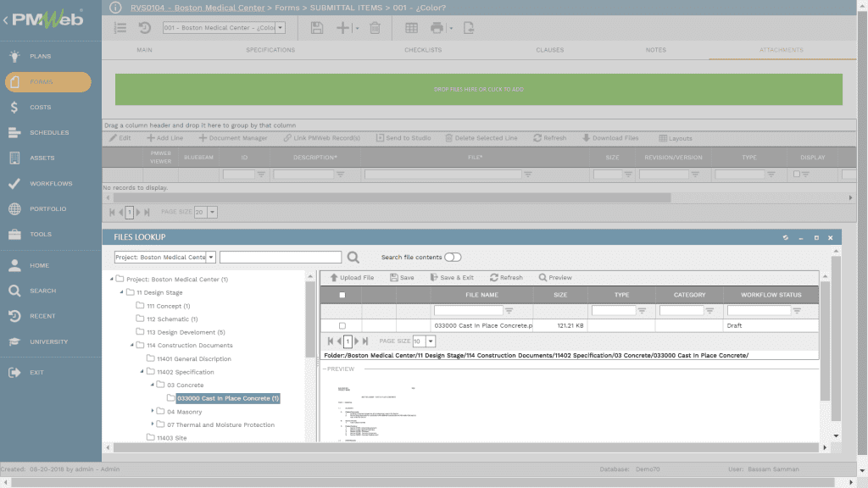
Task: Open the add-menu dropdown arrow in the toolbar
Action: click(x=357, y=28)
